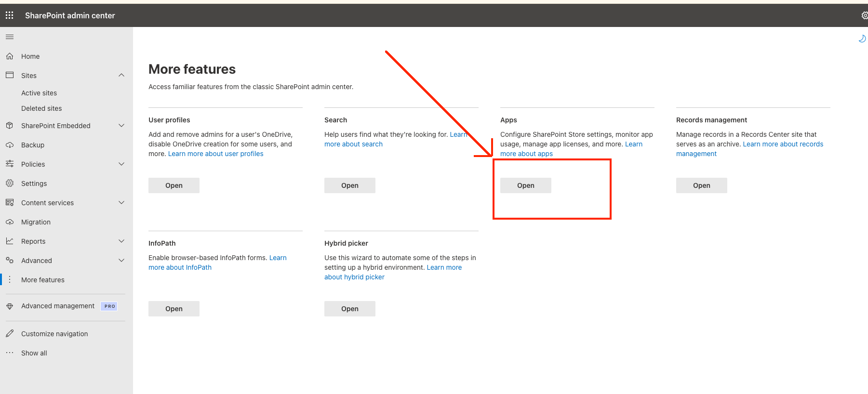Click the Sites window icon

coord(10,75)
